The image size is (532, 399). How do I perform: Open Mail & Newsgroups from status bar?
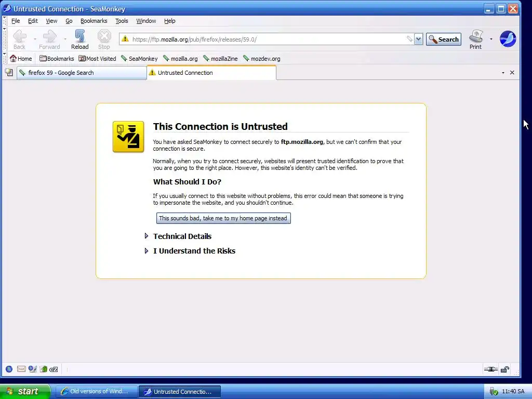21,369
